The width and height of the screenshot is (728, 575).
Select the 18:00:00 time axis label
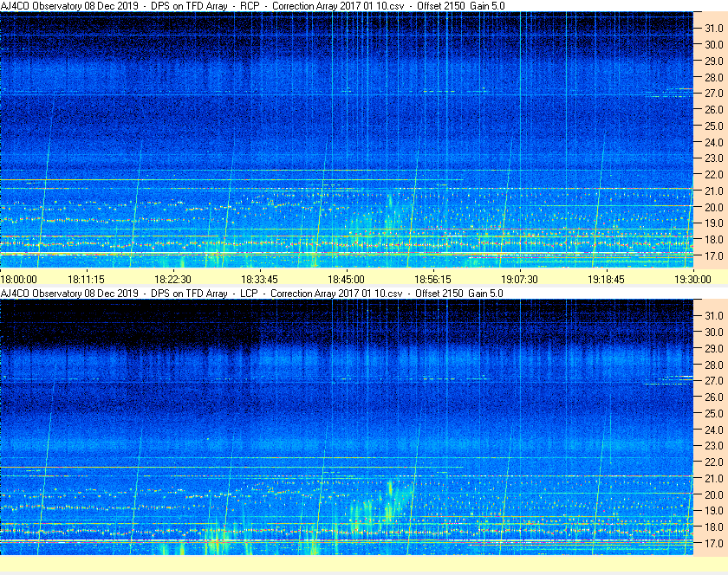coord(18,280)
